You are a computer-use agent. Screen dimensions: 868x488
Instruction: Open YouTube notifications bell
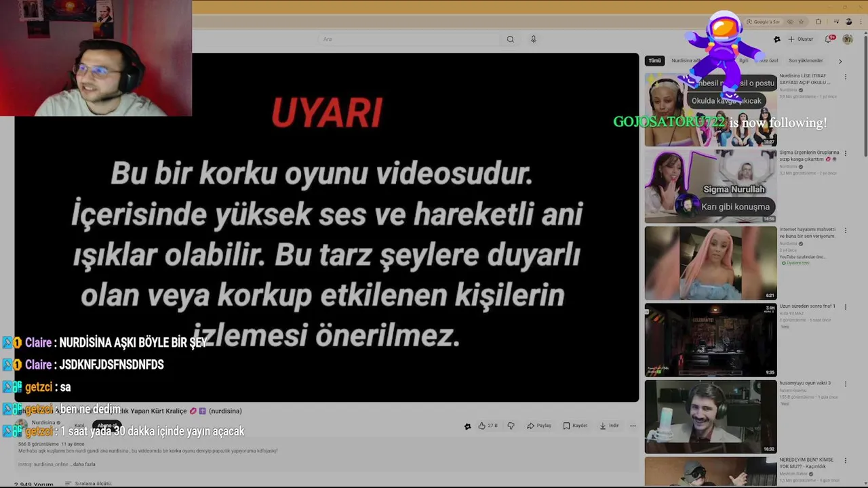(829, 39)
